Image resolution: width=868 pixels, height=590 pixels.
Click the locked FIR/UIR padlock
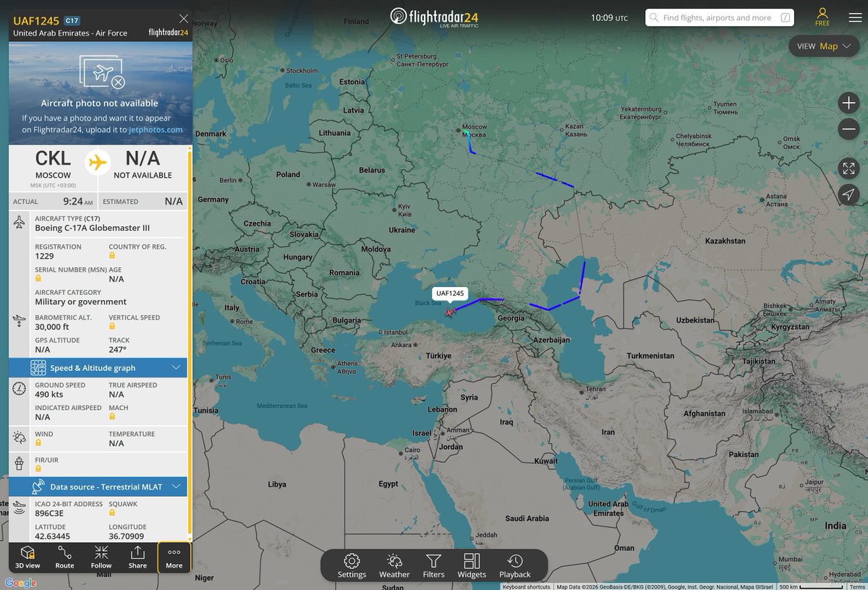[x=38, y=469]
